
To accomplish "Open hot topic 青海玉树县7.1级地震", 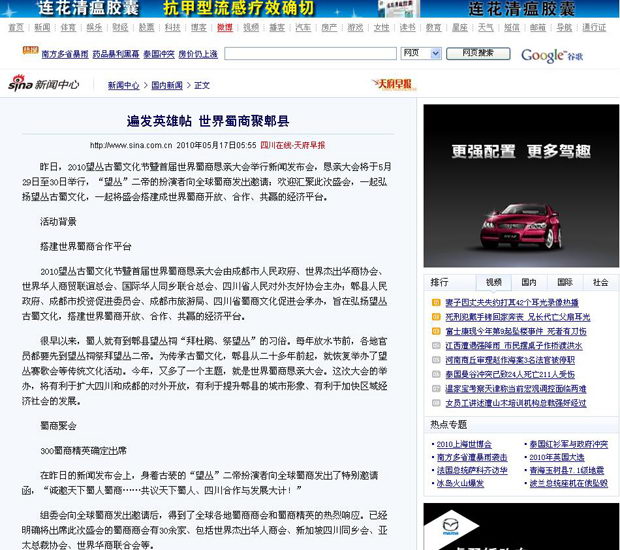I will [x=567, y=471].
